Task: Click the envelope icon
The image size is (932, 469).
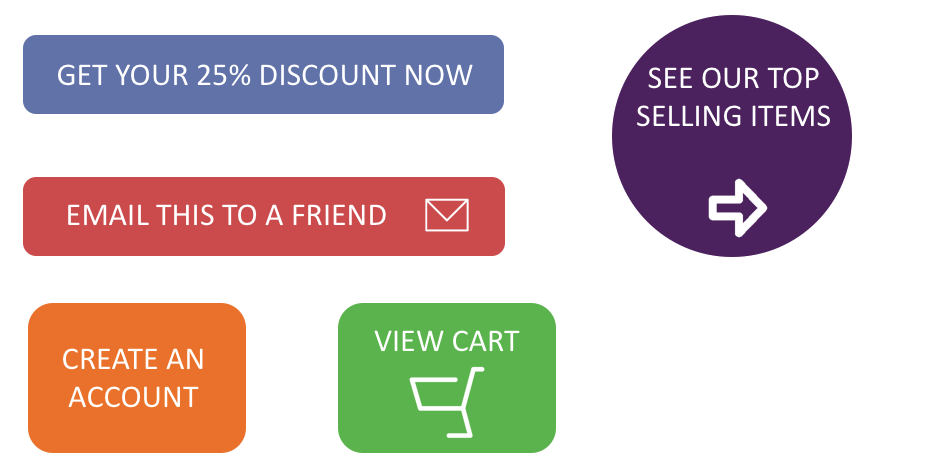Action: coord(447,215)
